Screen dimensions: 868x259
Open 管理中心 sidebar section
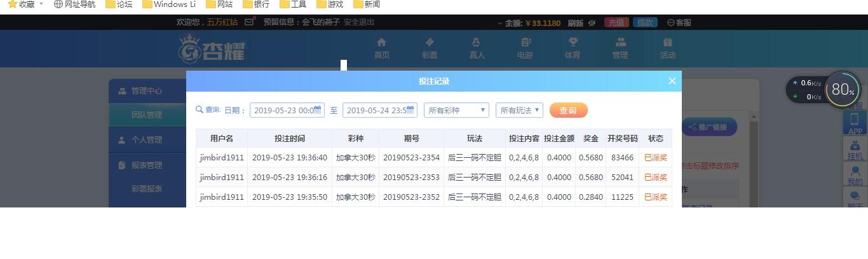coord(147,91)
